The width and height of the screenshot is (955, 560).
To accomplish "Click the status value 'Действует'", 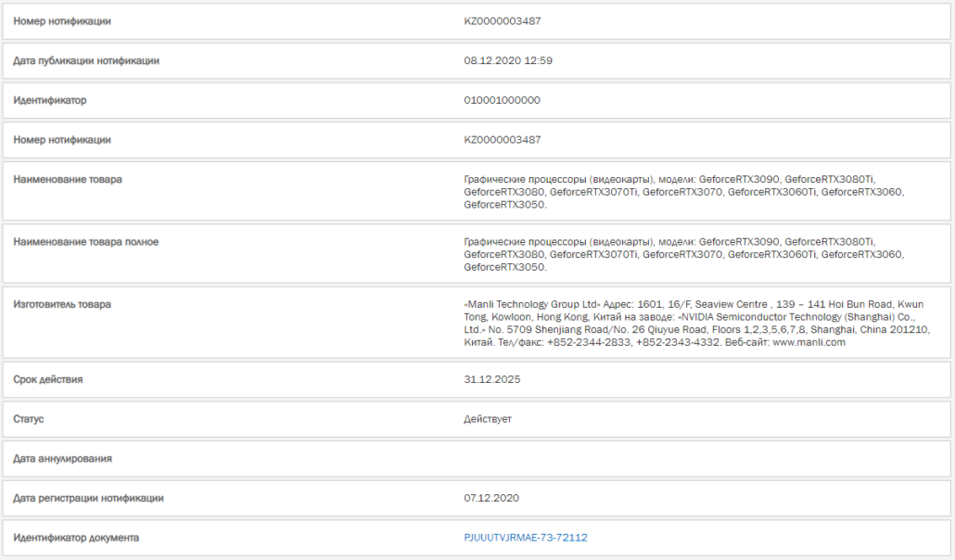I will [x=488, y=419].
